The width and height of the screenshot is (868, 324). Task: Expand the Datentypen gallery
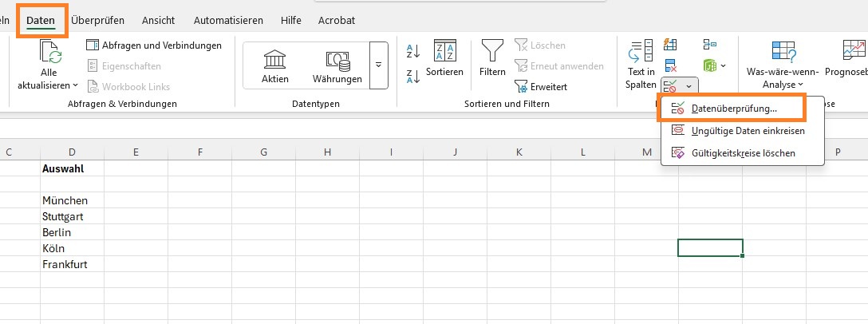[378, 65]
